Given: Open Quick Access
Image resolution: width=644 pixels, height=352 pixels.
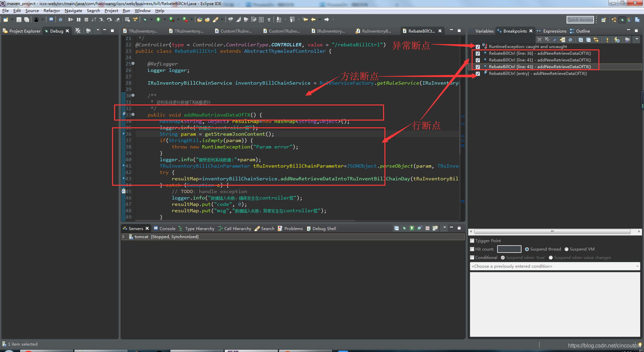Looking at the screenshot, I should 580,19.
